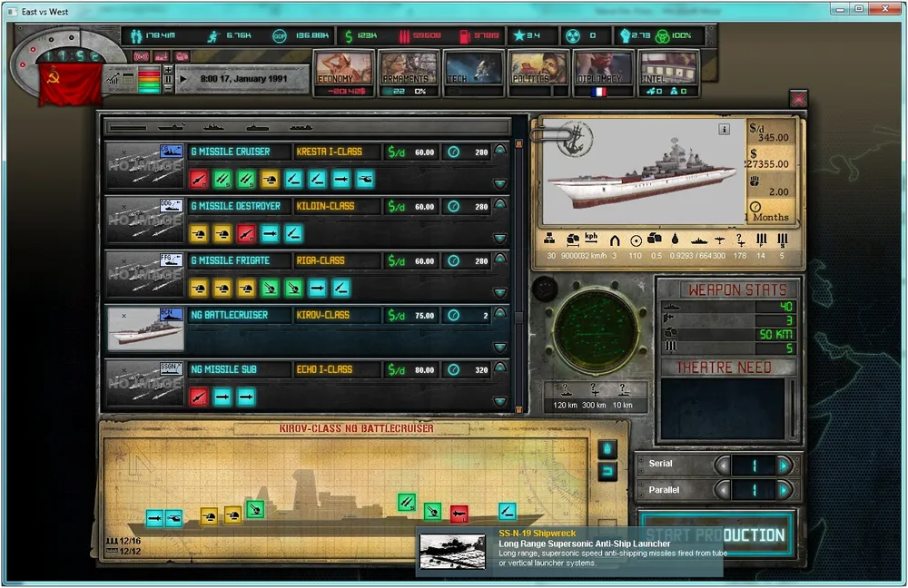Click the green radar scope display

pos(597,330)
